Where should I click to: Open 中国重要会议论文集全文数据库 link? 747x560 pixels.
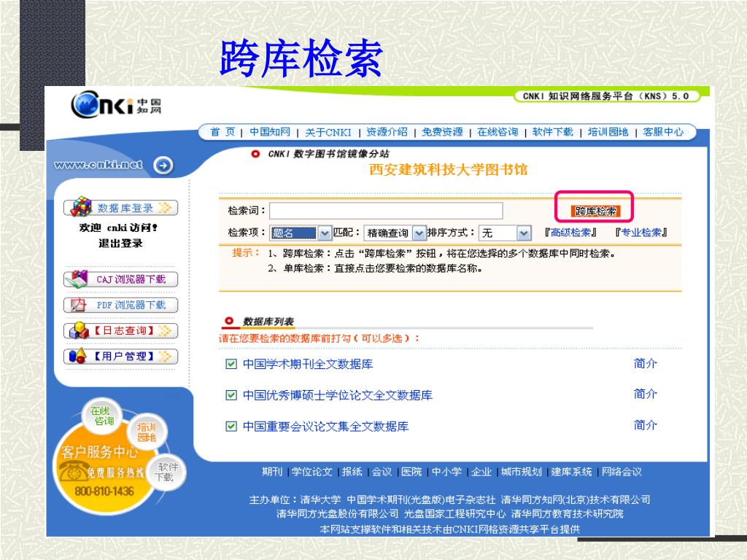(x=325, y=426)
